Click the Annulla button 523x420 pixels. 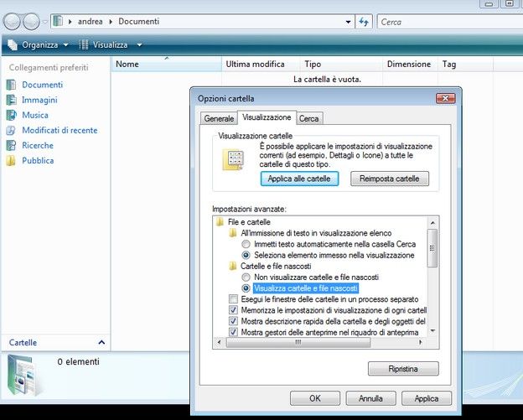point(370,398)
